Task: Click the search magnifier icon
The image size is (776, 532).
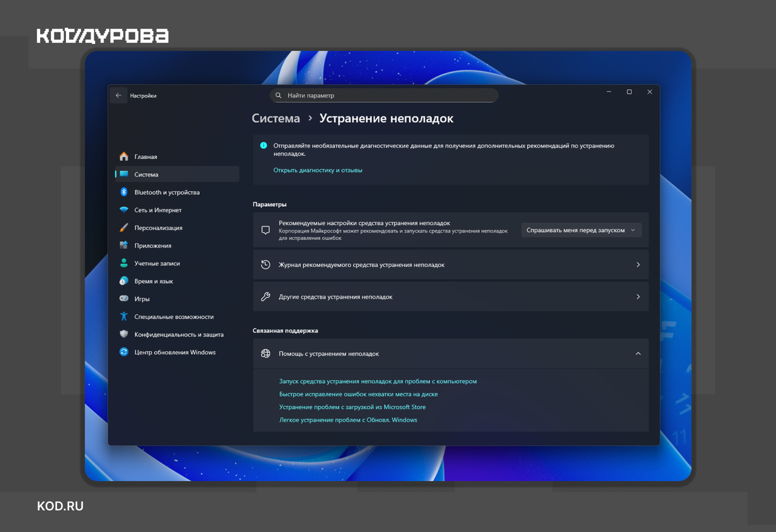Action: [x=279, y=95]
